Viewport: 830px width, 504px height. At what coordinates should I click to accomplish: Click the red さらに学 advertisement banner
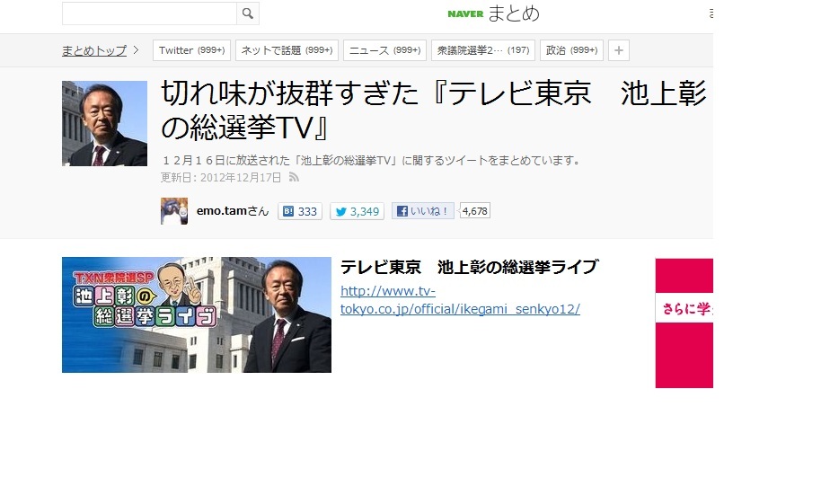(x=684, y=323)
